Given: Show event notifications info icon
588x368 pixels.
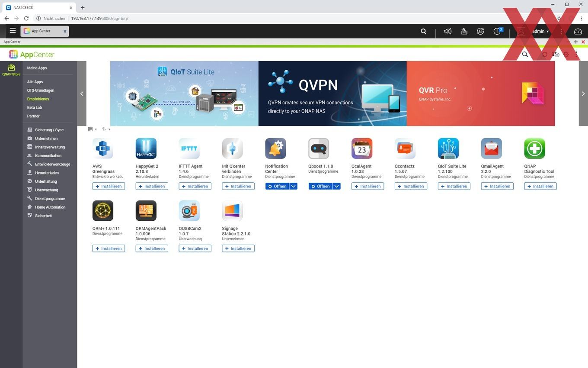Looking at the screenshot, I should coord(497,31).
